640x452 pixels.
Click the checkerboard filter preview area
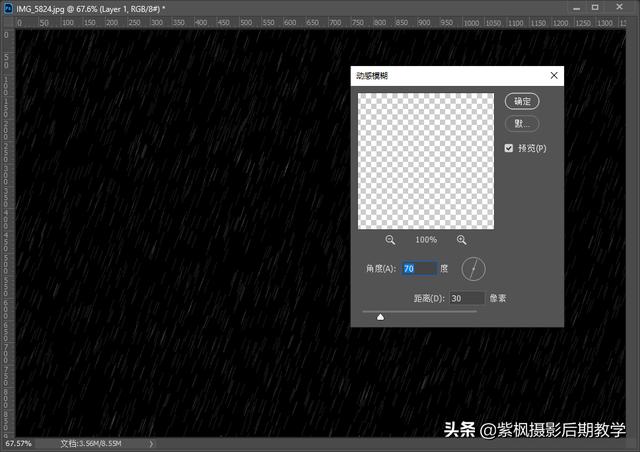(x=426, y=161)
